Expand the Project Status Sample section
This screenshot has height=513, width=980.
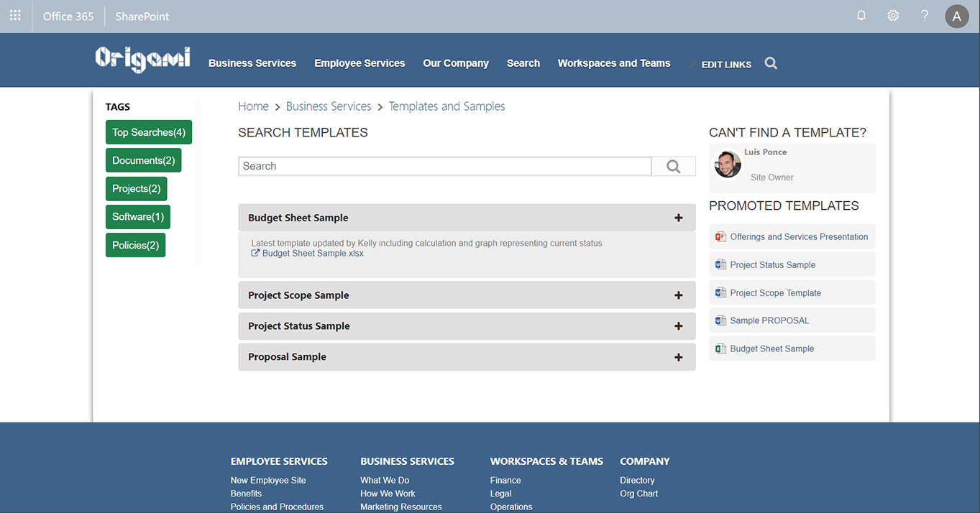(678, 326)
